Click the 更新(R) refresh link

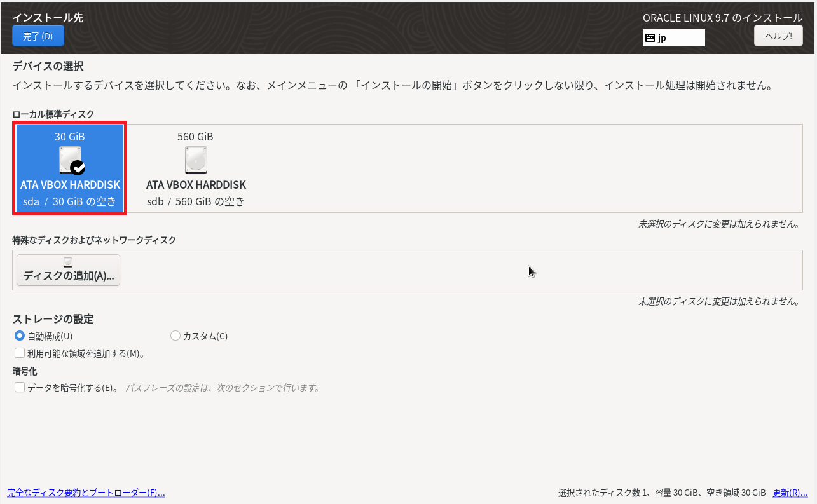tap(790, 493)
